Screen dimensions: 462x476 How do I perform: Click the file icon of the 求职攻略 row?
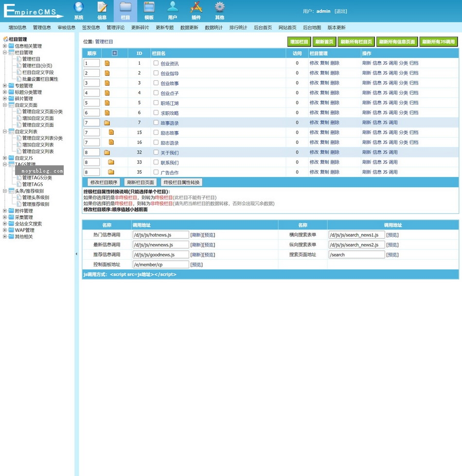click(x=107, y=113)
